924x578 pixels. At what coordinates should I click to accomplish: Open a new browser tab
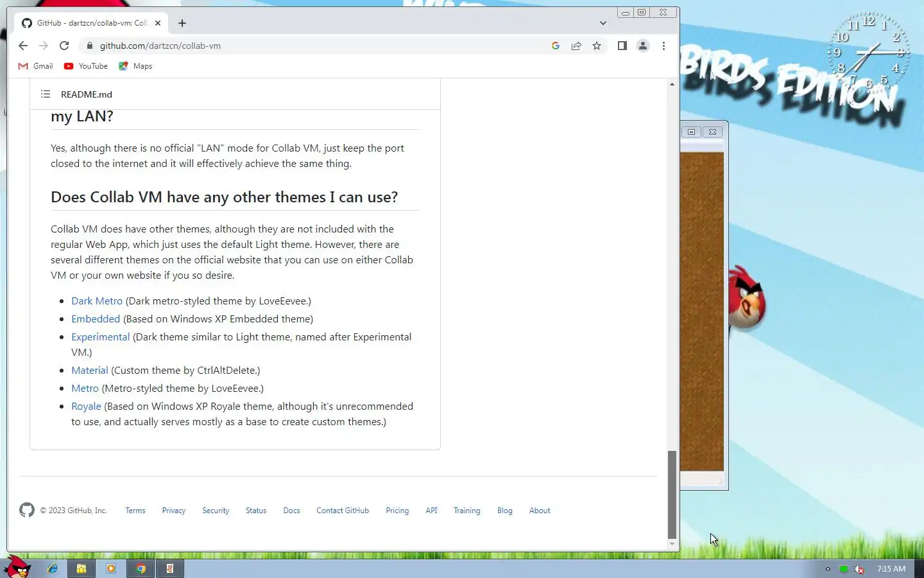tap(182, 23)
